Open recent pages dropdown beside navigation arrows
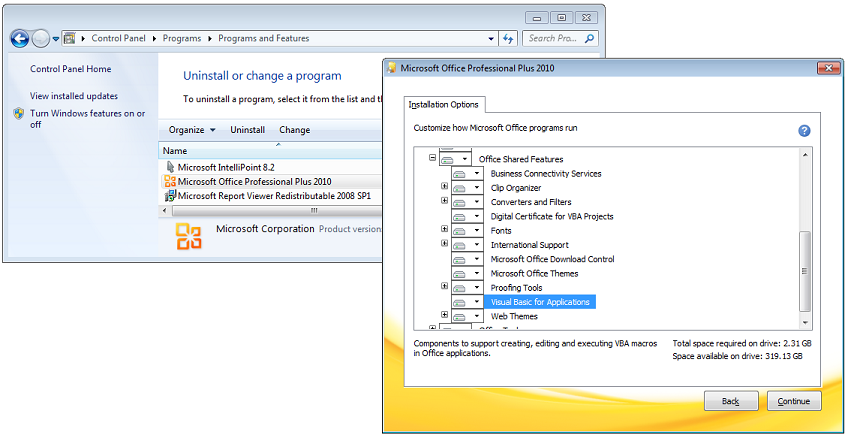This screenshot has height=438, width=848. coord(56,39)
